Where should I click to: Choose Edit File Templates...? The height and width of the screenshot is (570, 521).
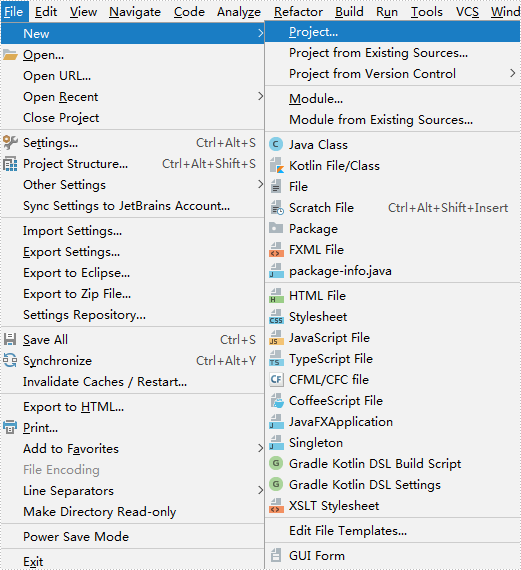point(393,531)
